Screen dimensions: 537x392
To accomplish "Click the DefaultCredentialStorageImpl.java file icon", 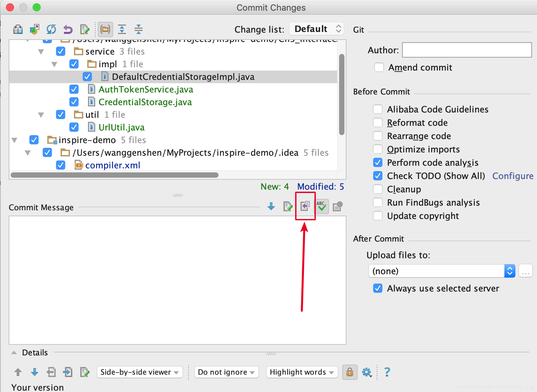I will [x=105, y=77].
